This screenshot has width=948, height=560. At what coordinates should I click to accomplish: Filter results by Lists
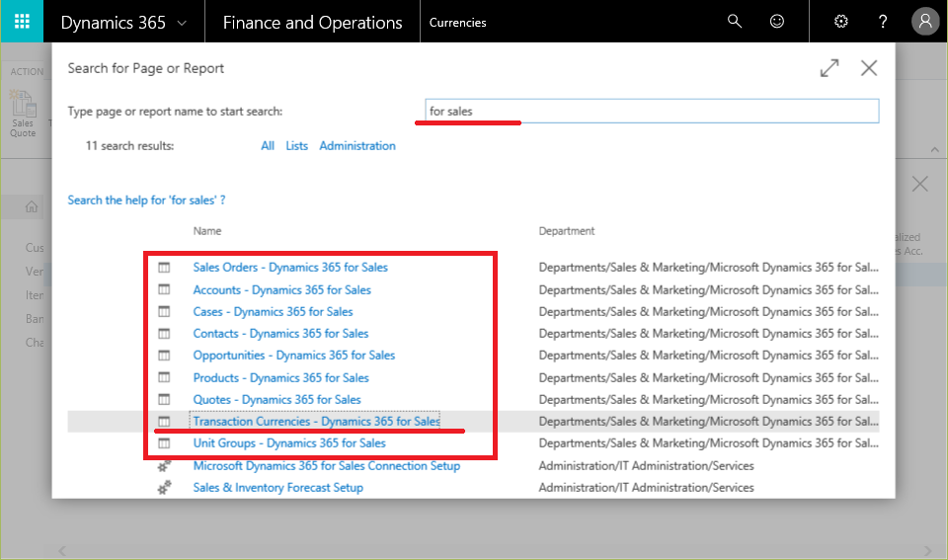(297, 146)
